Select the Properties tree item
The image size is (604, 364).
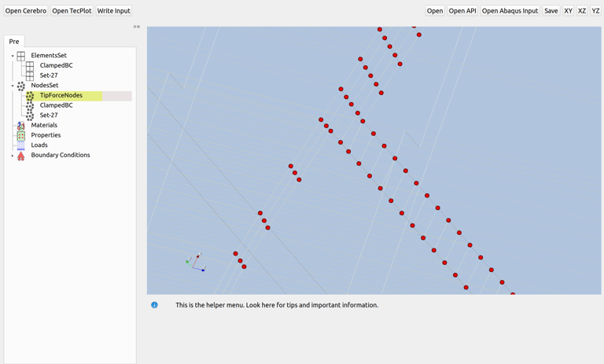(x=46, y=135)
